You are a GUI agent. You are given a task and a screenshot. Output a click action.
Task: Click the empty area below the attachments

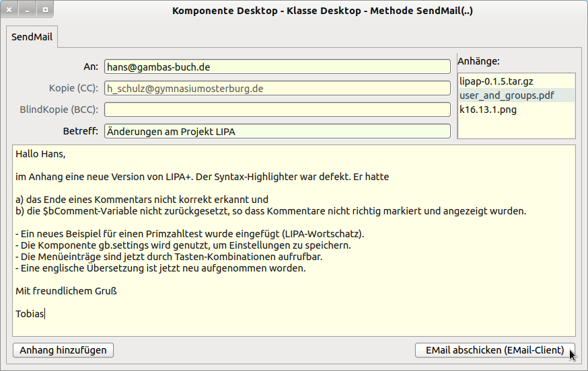click(x=516, y=128)
